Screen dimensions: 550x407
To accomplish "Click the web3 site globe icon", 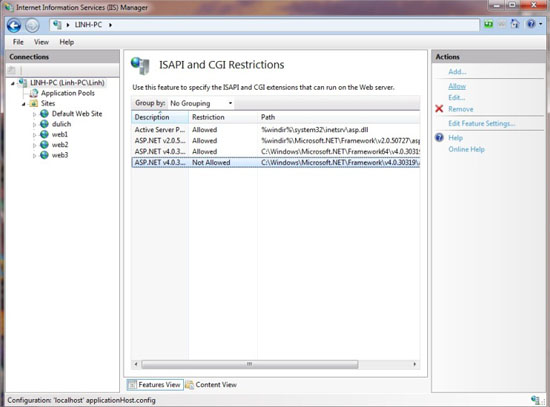I will (44, 155).
